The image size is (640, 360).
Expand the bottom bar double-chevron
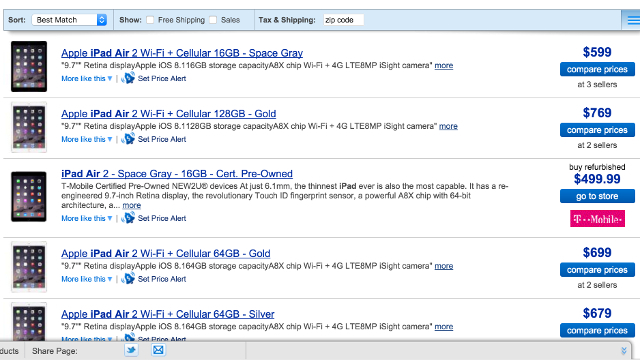[x=624, y=351]
